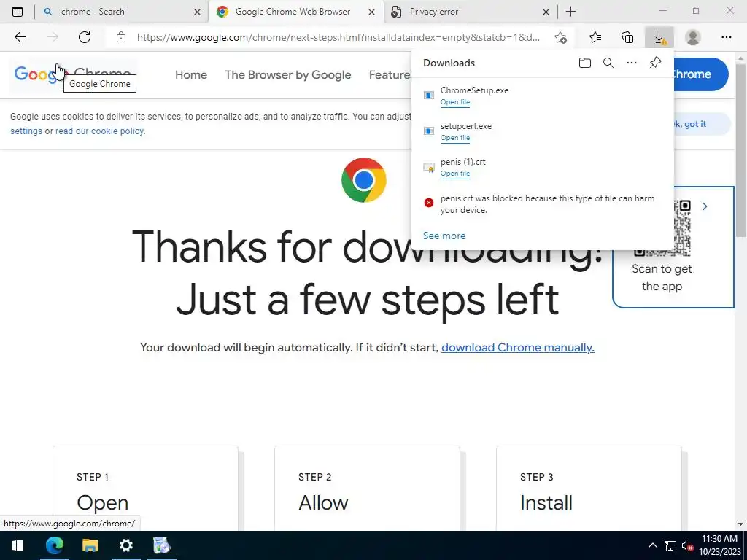The height and width of the screenshot is (560, 747).
Task: Click the Chrome logo in page center
Action: point(363,180)
